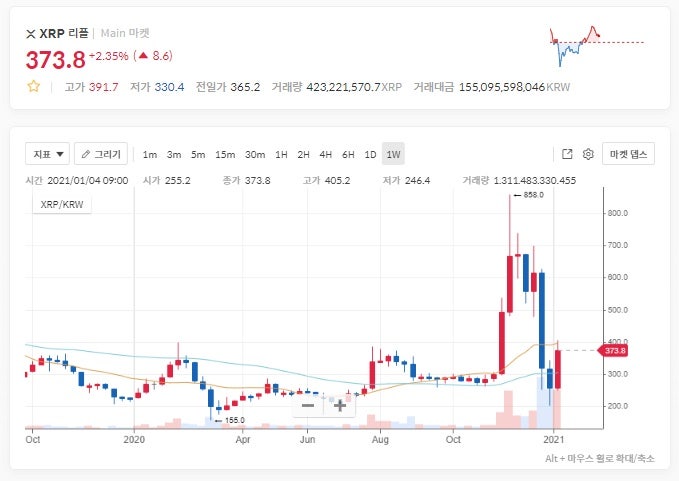This screenshot has height=481, width=679.
Task: Zoom out chart with the minus icon
Action: pyautogui.click(x=308, y=406)
